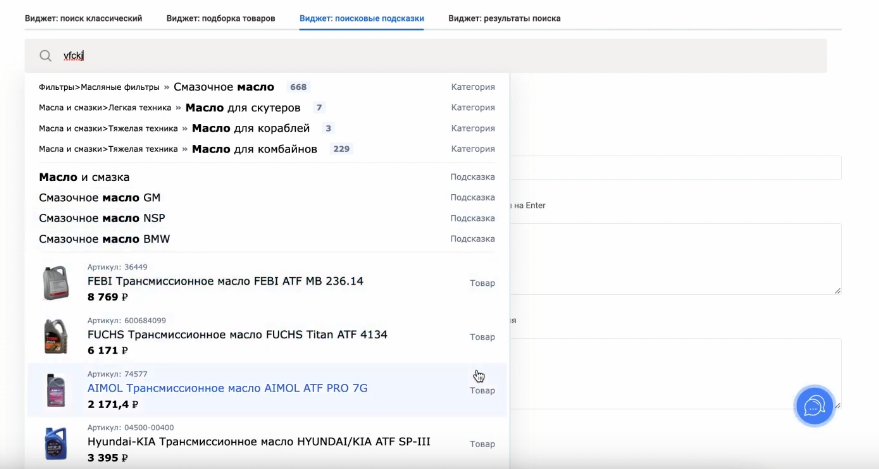The image size is (879, 469).
Task: Select 'Масло для скутеров' category suggestion
Action: (242, 108)
